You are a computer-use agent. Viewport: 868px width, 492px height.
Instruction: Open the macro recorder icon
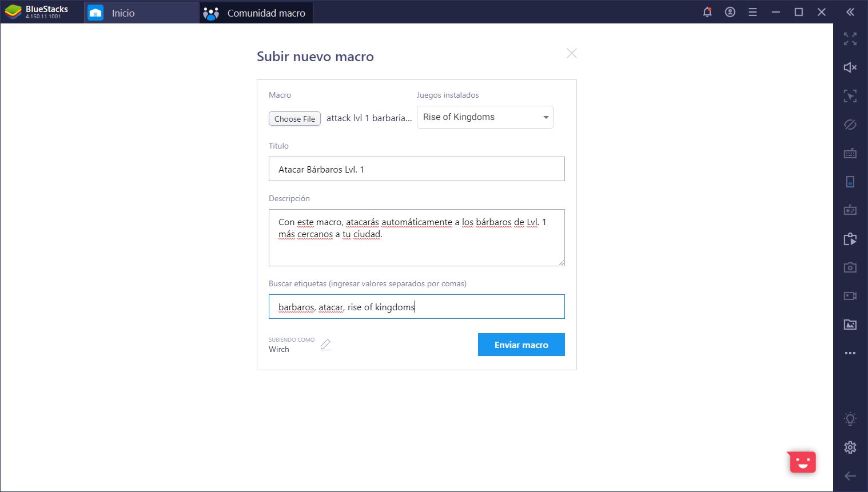850,239
